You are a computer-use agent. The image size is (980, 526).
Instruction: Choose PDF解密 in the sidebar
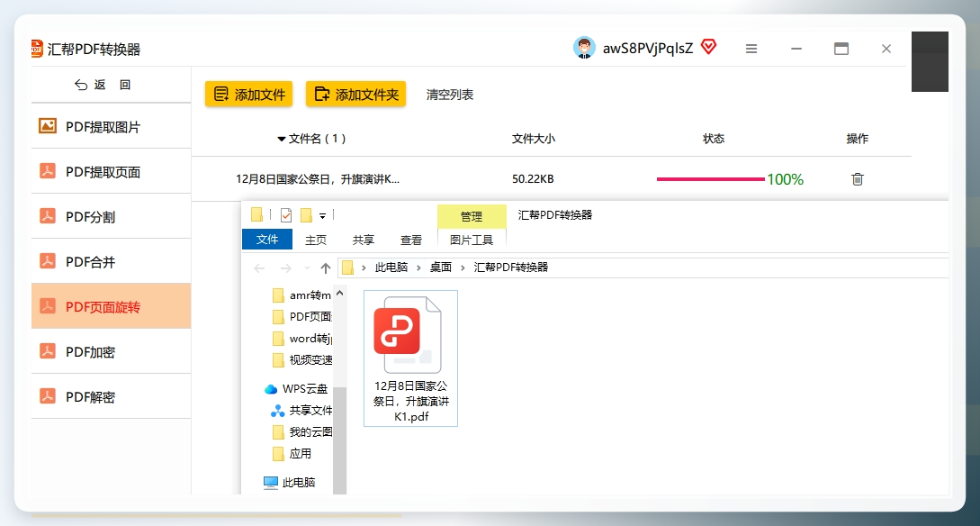point(112,396)
